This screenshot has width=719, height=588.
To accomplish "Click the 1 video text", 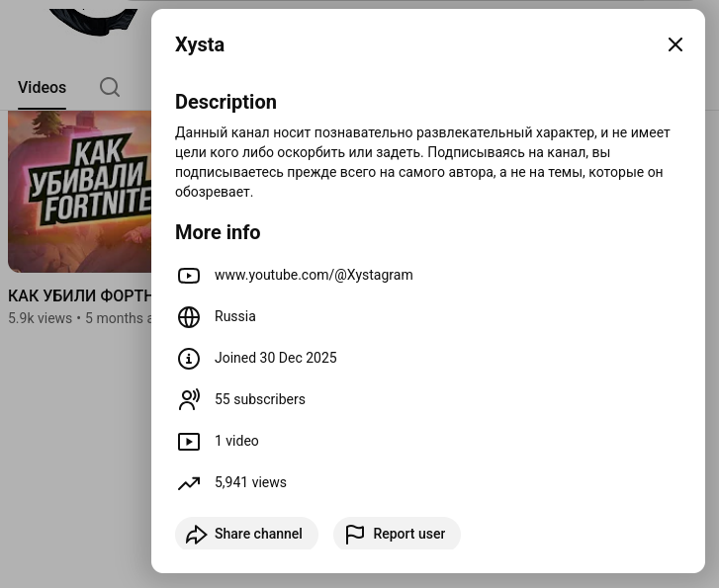I will (236, 441).
